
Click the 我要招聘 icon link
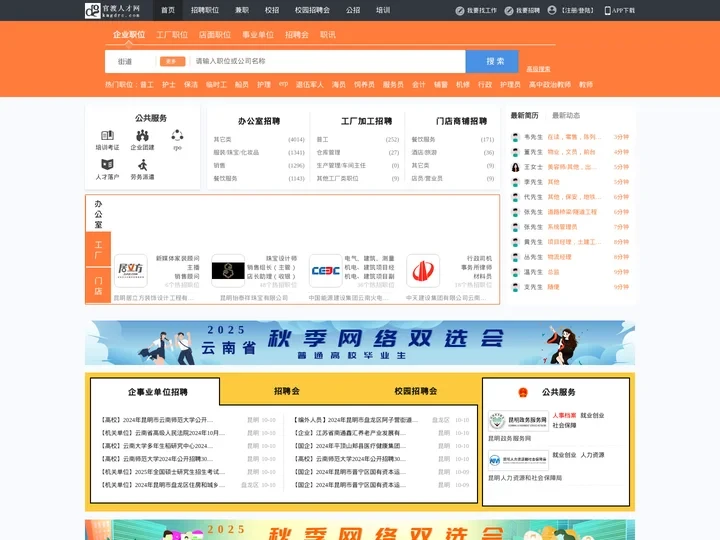pos(509,11)
